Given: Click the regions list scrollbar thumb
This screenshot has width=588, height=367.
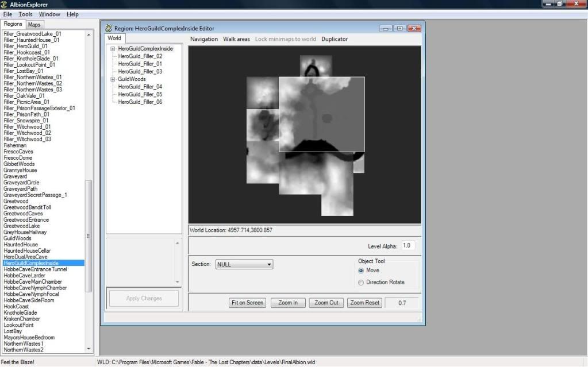Looking at the screenshot, I should [x=89, y=236].
